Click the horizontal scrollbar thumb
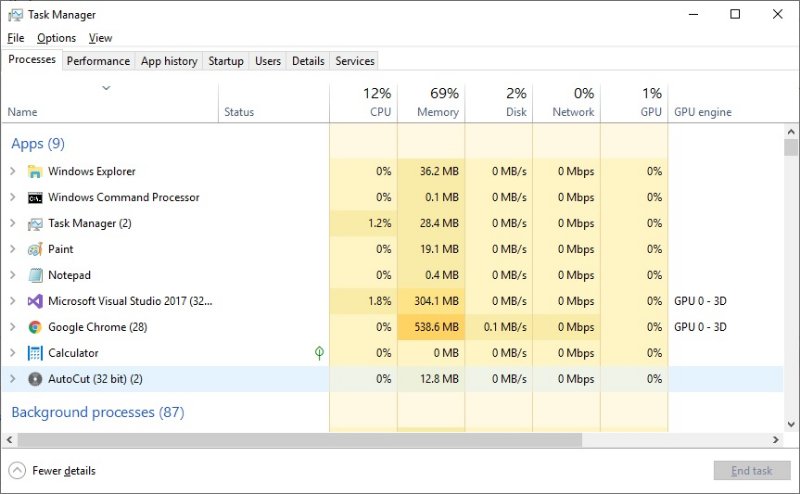The image size is (800, 494). pyautogui.click(x=299, y=439)
